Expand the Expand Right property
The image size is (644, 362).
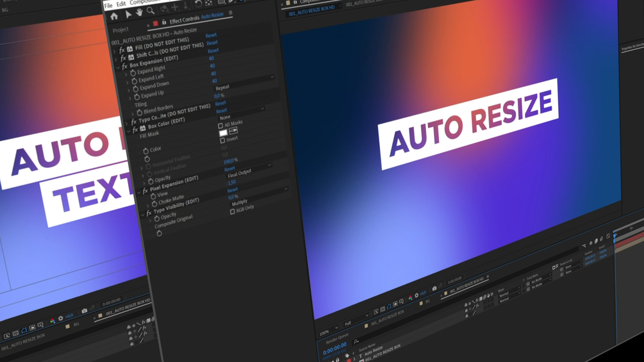[x=126, y=74]
